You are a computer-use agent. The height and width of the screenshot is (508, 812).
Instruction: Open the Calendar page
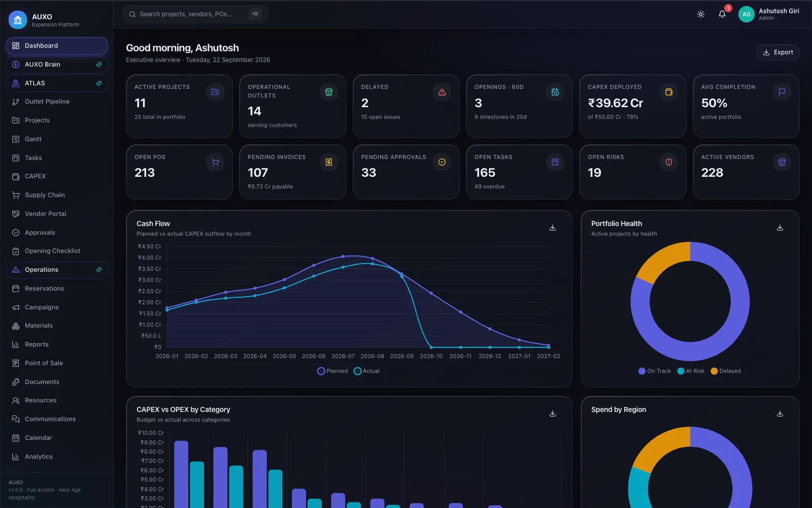click(x=57, y=438)
